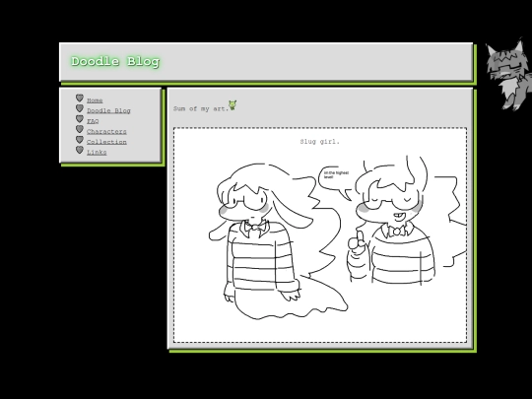Open the Home link in sidebar
532x399 pixels.
95,100
